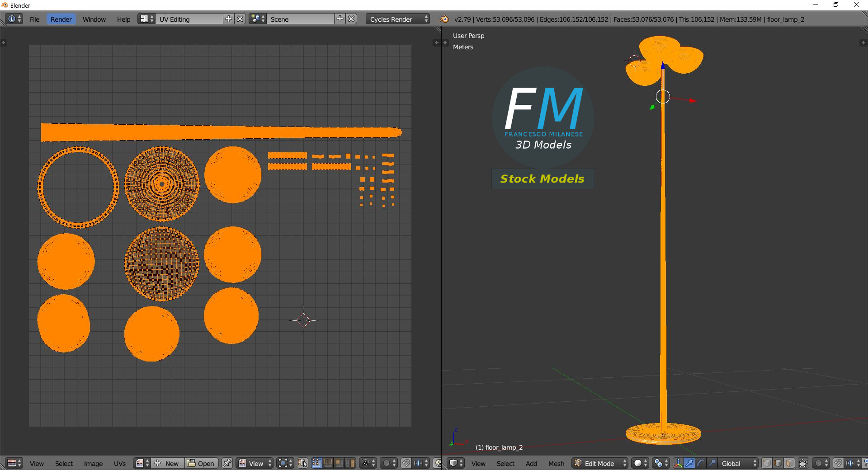Open the UV pivot point selector
The height and width of the screenshot is (470, 868).
point(285,463)
